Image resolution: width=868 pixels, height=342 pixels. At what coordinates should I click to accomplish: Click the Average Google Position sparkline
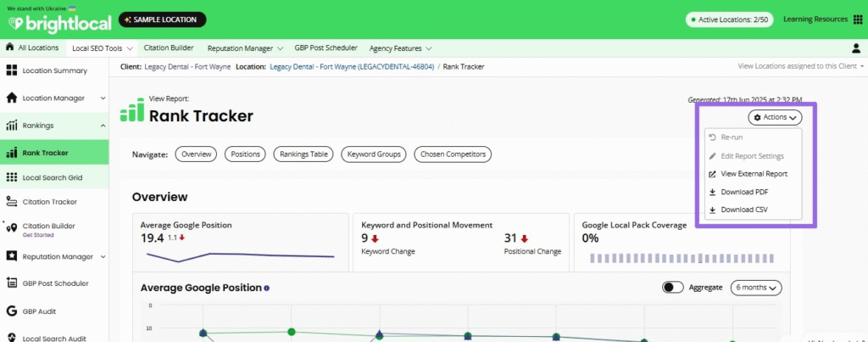tap(240, 257)
